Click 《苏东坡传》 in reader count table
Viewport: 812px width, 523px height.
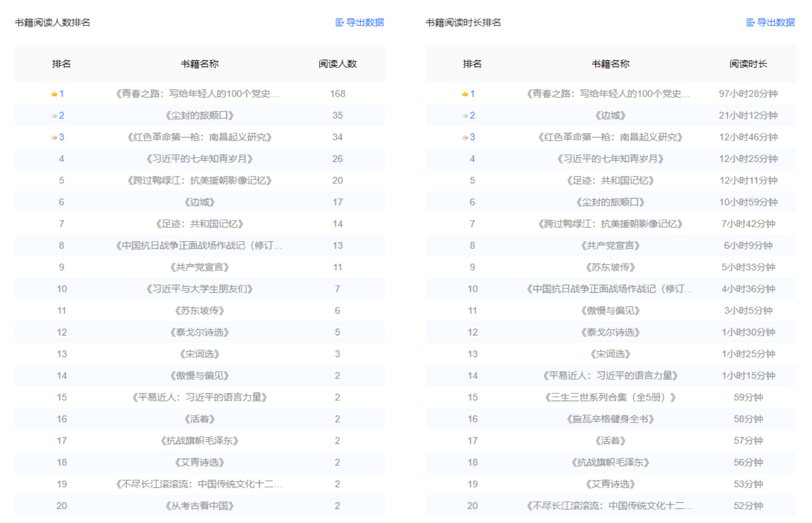[199, 311]
